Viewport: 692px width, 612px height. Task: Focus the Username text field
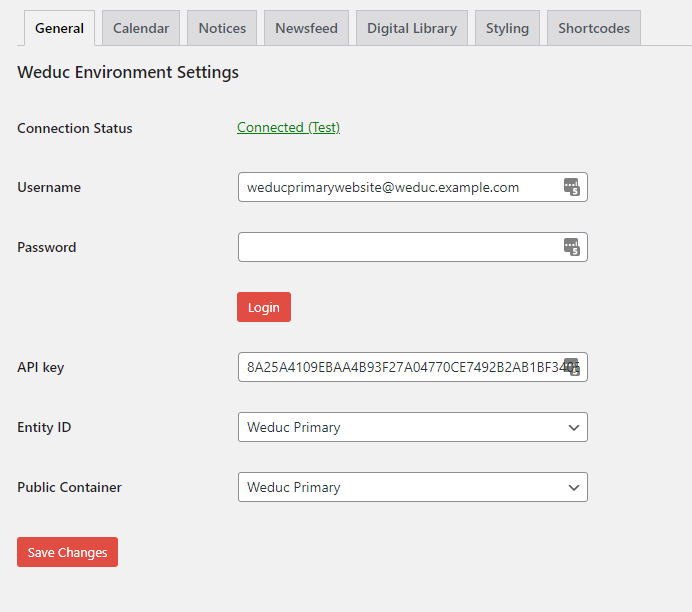tap(395, 187)
